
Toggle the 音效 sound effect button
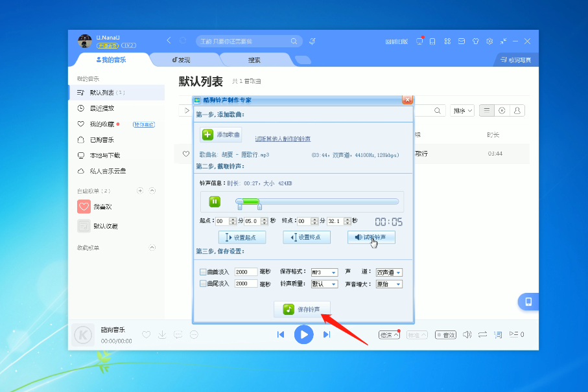(x=445, y=335)
